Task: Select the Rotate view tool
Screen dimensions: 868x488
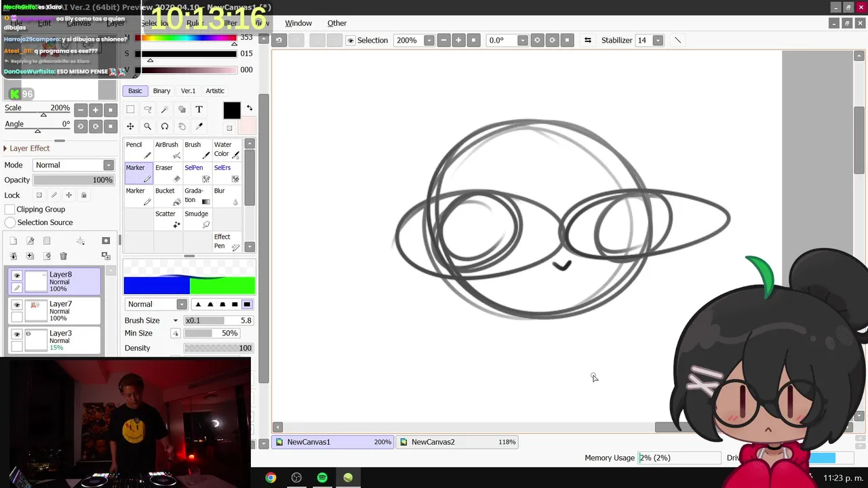Action: (x=165, y=126)
